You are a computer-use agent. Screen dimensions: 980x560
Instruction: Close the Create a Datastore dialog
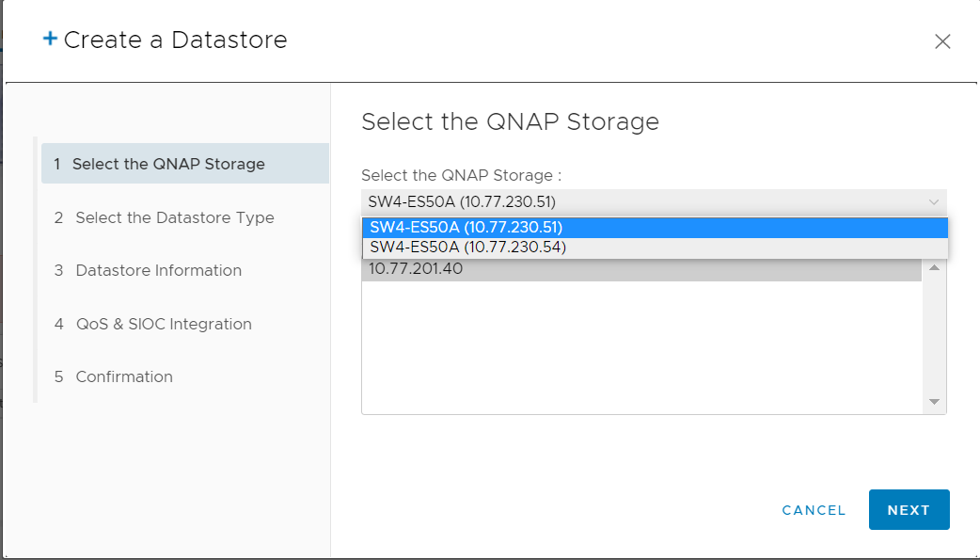[941, 41]
